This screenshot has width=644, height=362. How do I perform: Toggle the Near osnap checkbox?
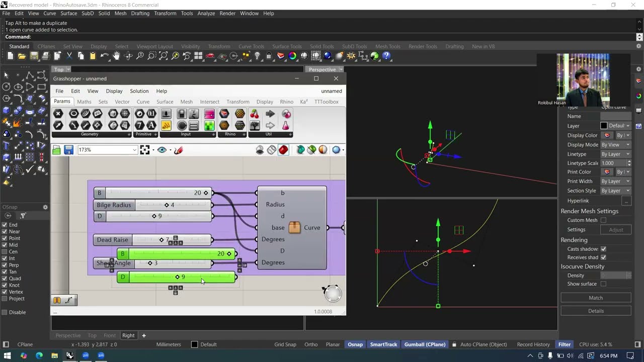pos(5,232)
